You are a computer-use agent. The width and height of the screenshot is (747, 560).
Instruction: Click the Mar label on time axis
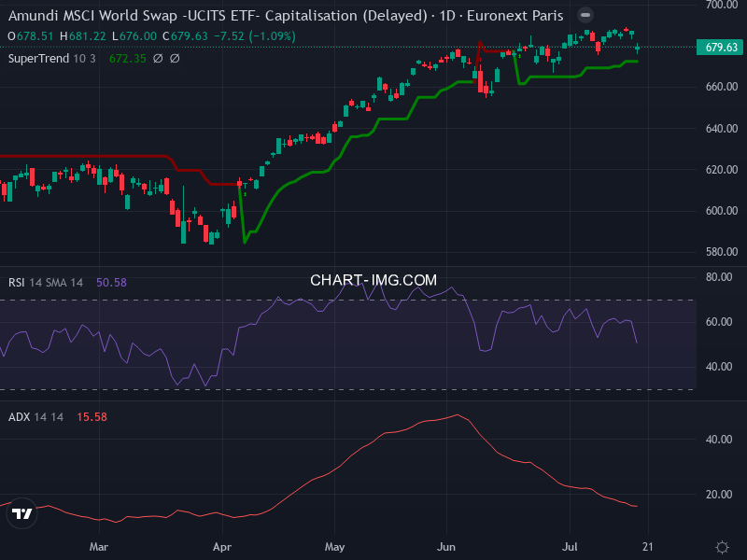(99, 547)
